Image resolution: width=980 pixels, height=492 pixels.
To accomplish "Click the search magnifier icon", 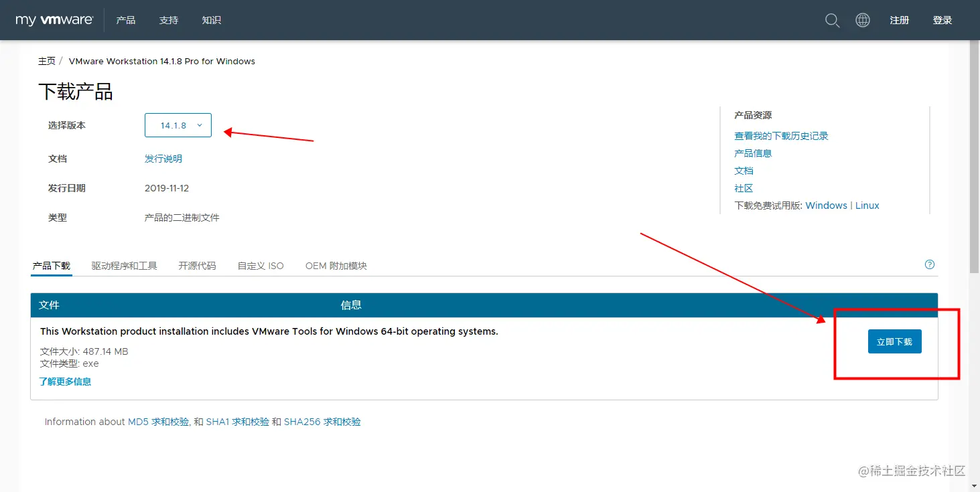I will tap(832, 21).
